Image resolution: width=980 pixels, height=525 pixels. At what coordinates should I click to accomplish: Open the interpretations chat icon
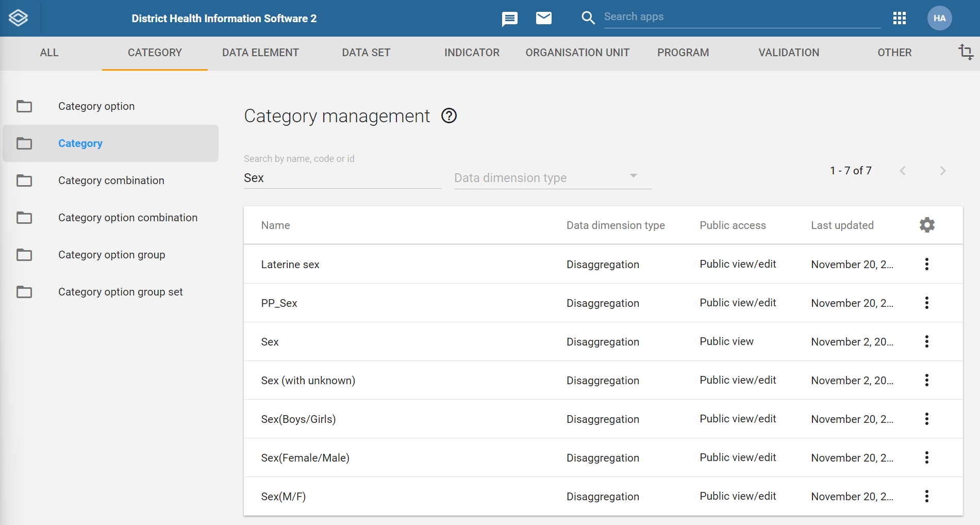pos(509,19)
